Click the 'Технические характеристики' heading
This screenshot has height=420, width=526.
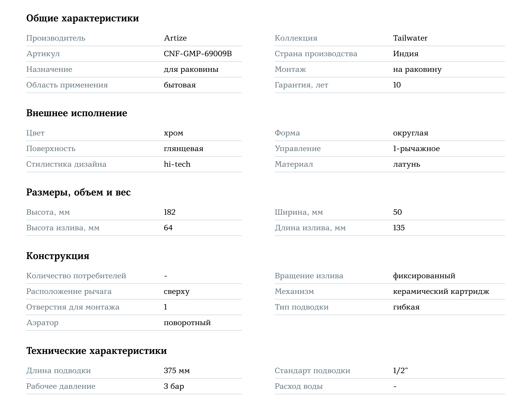click(96, 351)
